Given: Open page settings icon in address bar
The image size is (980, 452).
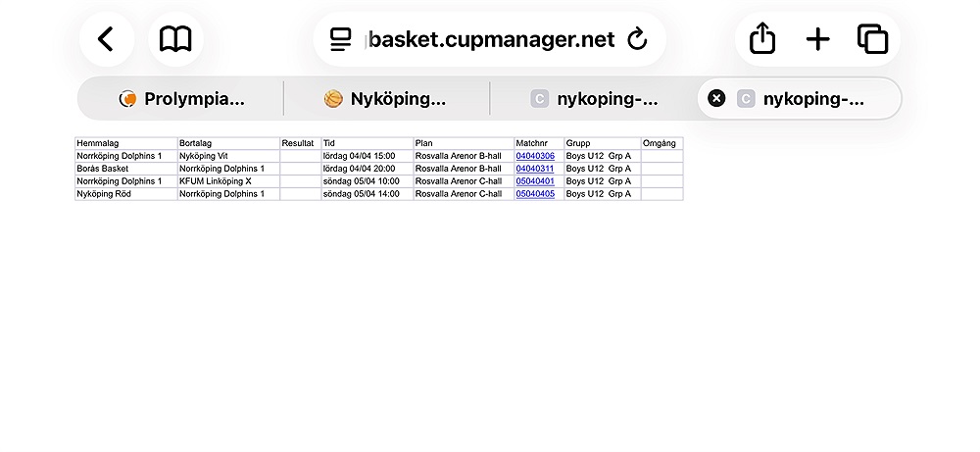Looking at the screenshot, I should pyautogui.click(x=340, y=39).
